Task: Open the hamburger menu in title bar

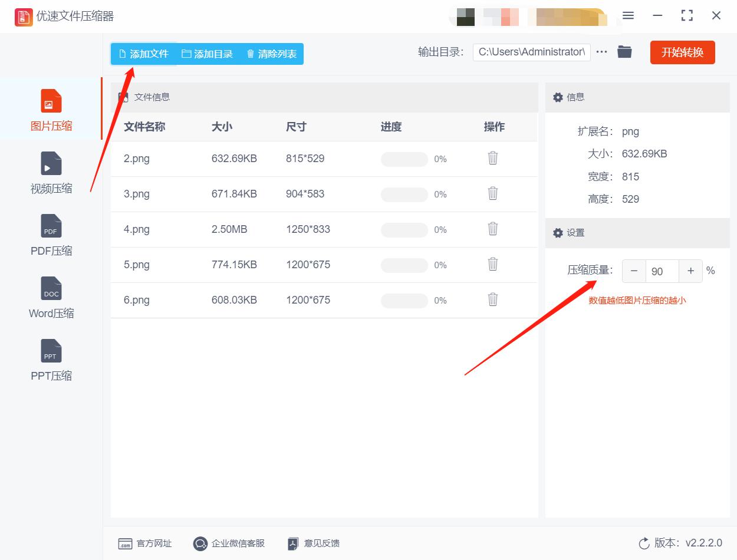Action: [x=628, y=16]
